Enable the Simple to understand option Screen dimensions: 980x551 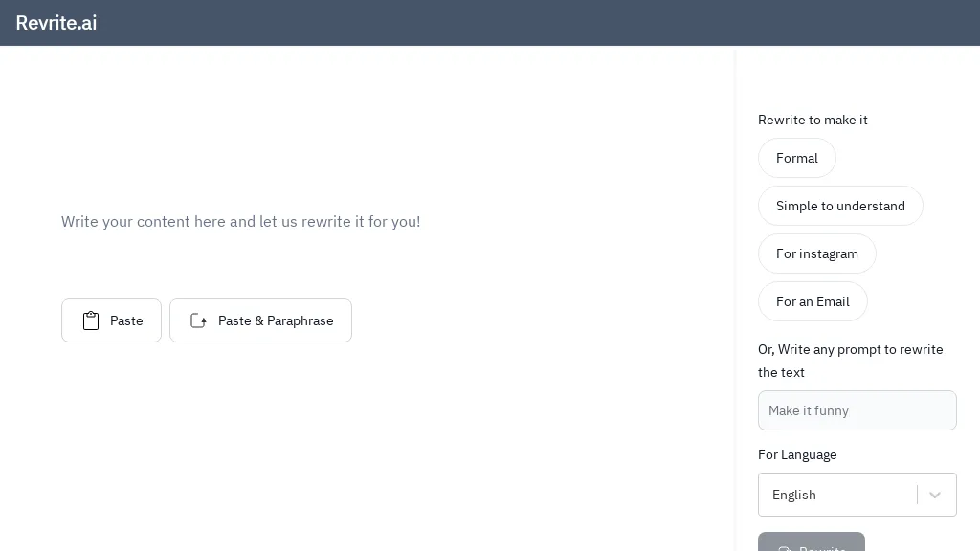click(x=840, y=206)
